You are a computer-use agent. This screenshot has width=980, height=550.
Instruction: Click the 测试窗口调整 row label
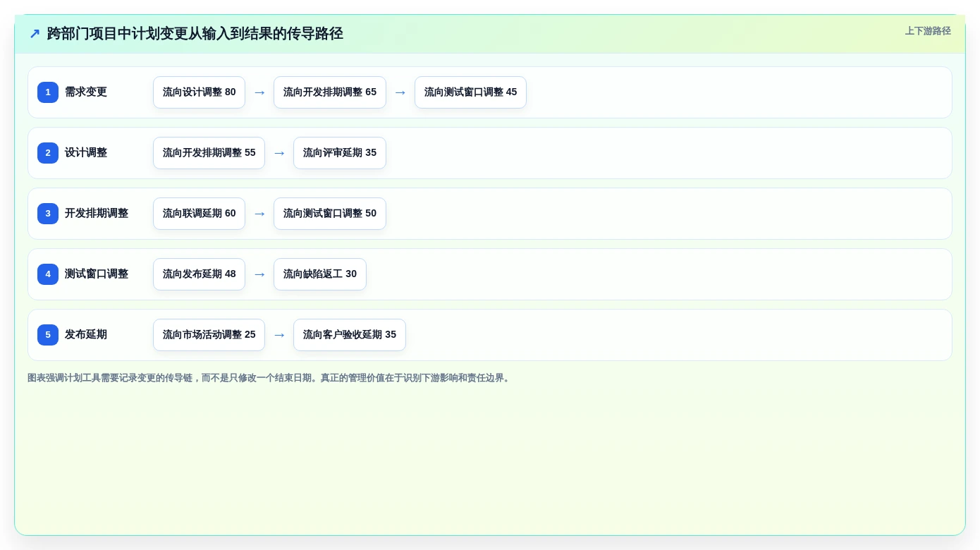(x=97, y=274)
